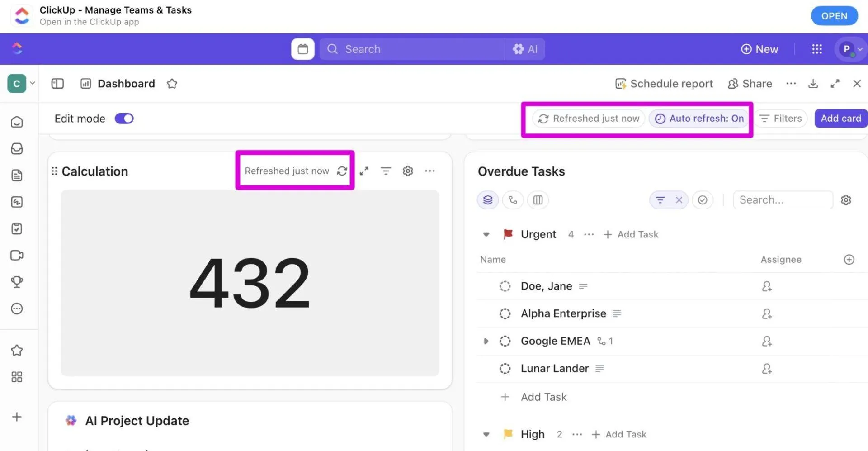The image size is (868, 451).
Task: Click Share on dashboard
Action: tap(750, 84)
